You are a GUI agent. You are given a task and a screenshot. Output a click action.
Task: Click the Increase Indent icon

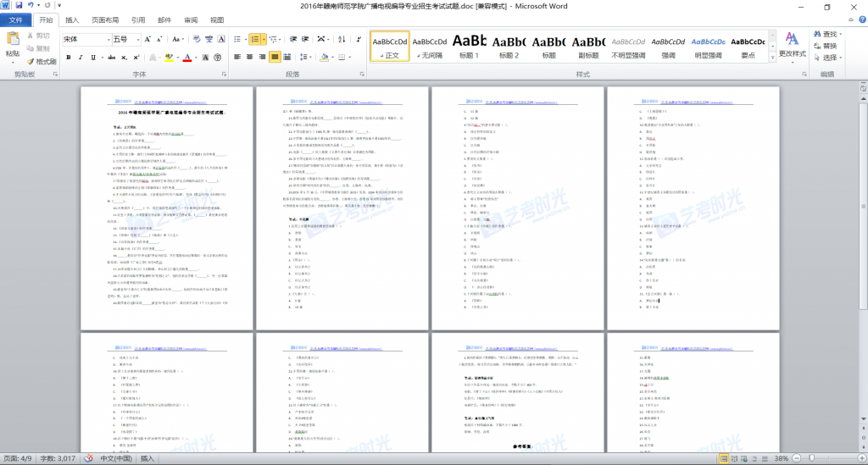[303, 40]
